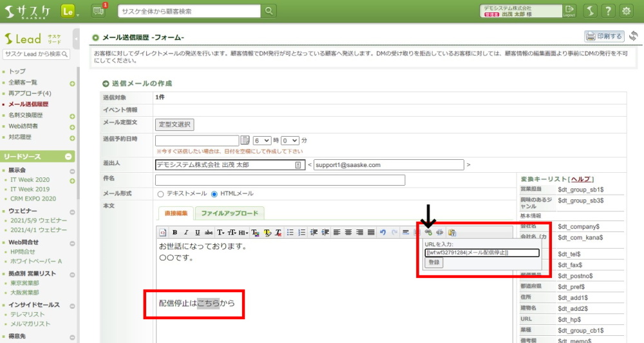The height and width of the screenshot is (343, 644).
Task: Open 全顧客一覧 in sidebar menu
Action: (23, 83)
